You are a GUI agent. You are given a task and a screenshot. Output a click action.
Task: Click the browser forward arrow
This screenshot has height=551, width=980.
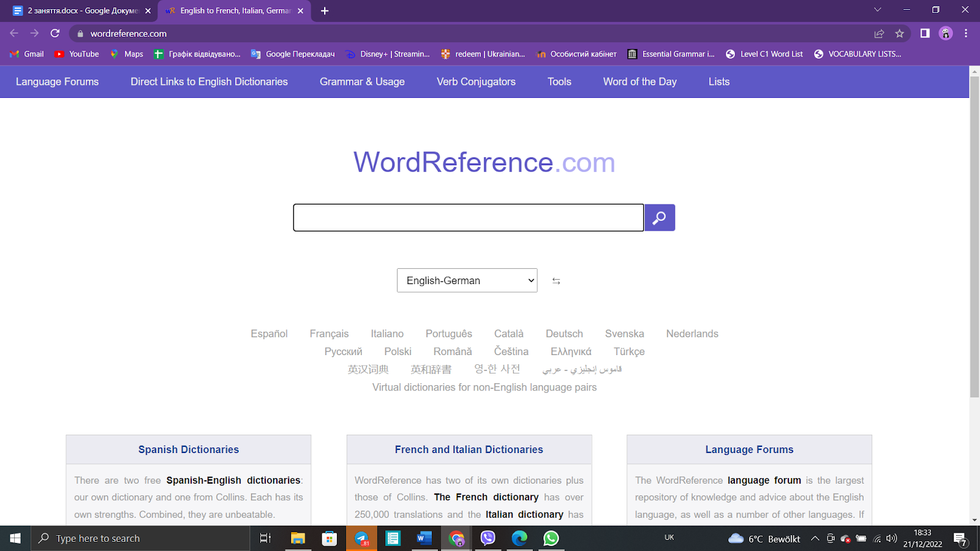pos(34,33)
